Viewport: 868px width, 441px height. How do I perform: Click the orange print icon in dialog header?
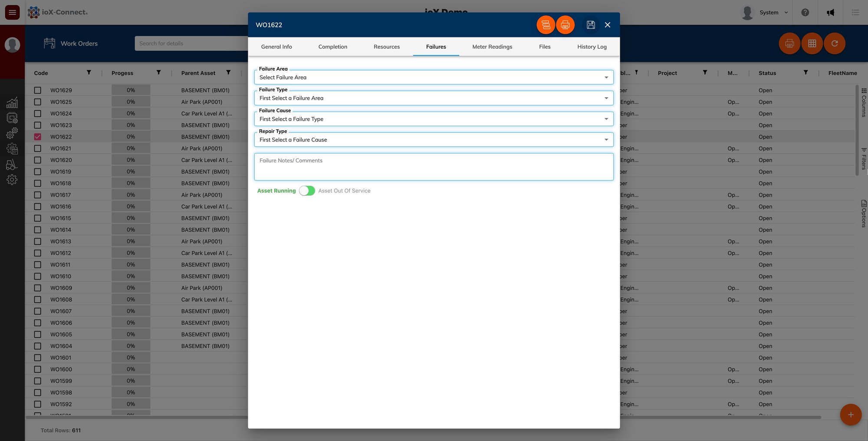[x=565, y=25]
